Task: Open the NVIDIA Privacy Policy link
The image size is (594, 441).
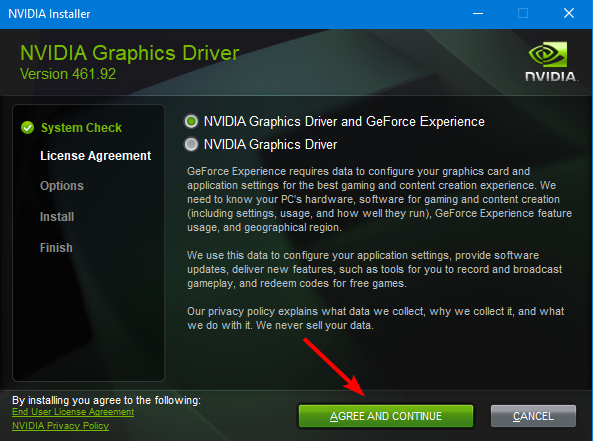Action: coord(61,425)
